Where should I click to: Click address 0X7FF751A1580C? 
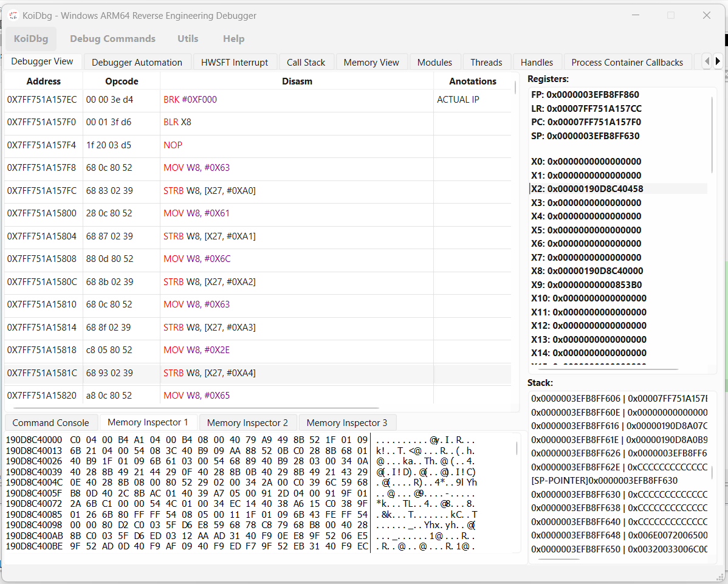pos(41,282)
